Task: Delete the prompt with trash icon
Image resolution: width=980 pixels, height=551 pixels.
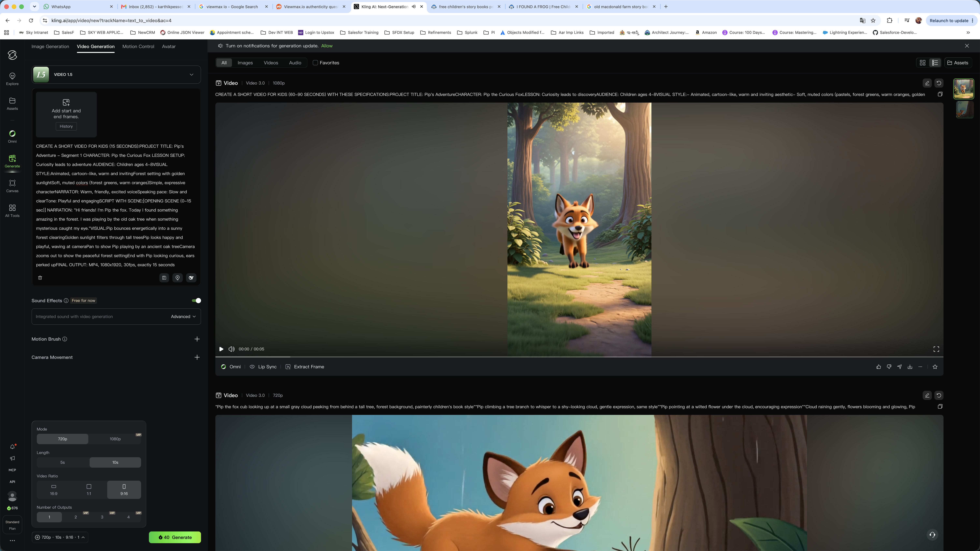Action: pos(40,278)
